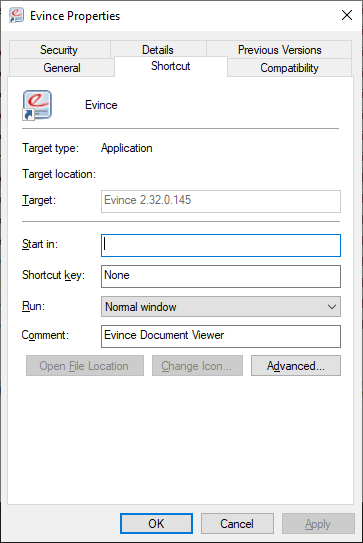The width and height of the screenshot is (363, 543).
Task: Open the Normal window combo box
Action: 221,306
